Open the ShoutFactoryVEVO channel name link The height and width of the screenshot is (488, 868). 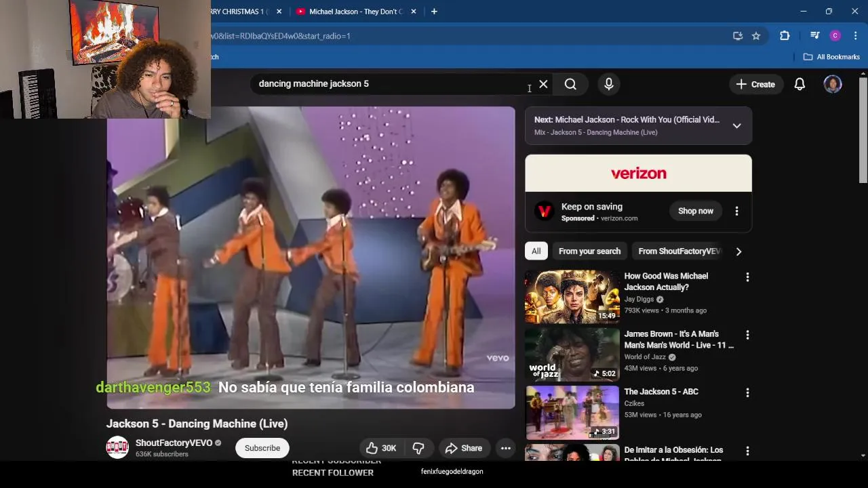coord(174,443)
